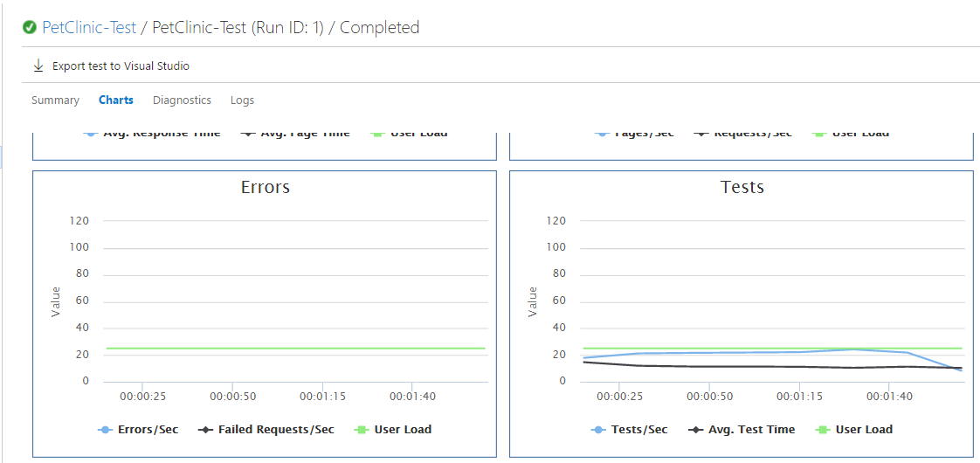This screenshot has width=980, height=463.
Task: Click Export test to Visual Studio
Action: [x=121, y=66]
